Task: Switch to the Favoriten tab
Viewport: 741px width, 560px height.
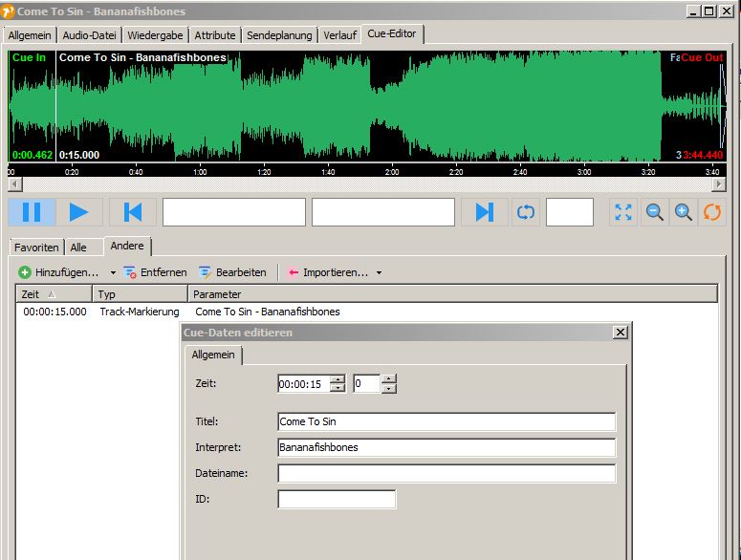Action: (37, 248)
